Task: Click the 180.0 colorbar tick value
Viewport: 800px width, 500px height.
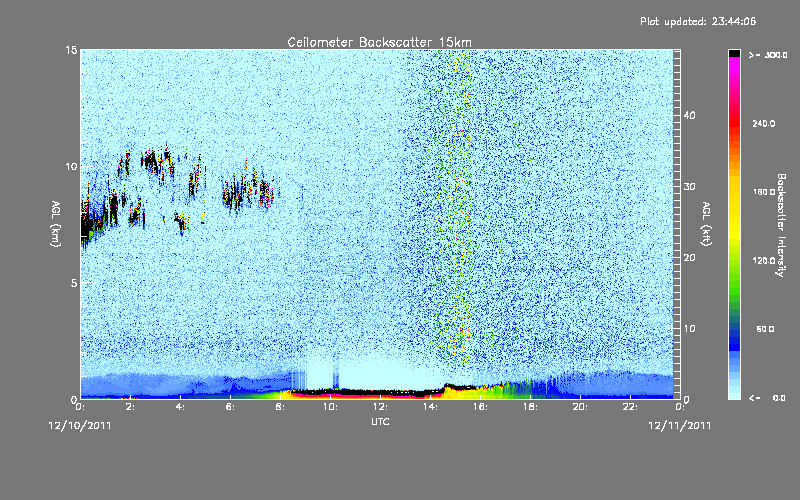Action: pyautogui.click(x=763, y=192)
